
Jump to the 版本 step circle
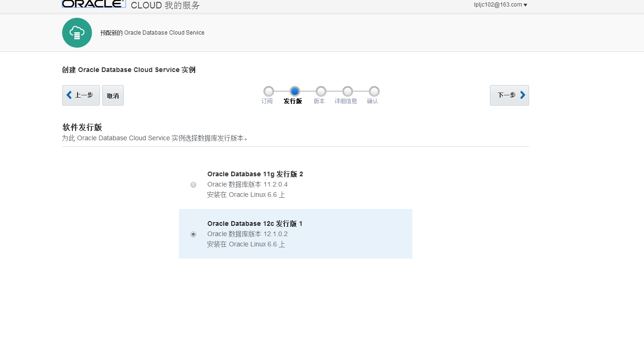click(x=321, y=91)
